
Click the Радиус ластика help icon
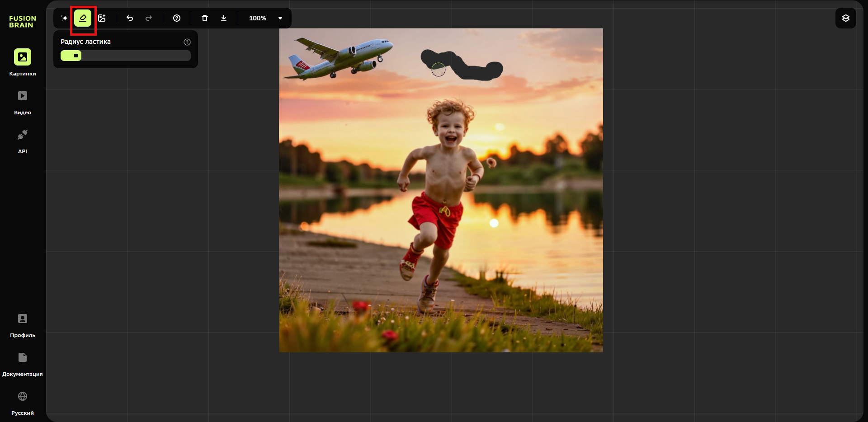[x=187, y=42]
